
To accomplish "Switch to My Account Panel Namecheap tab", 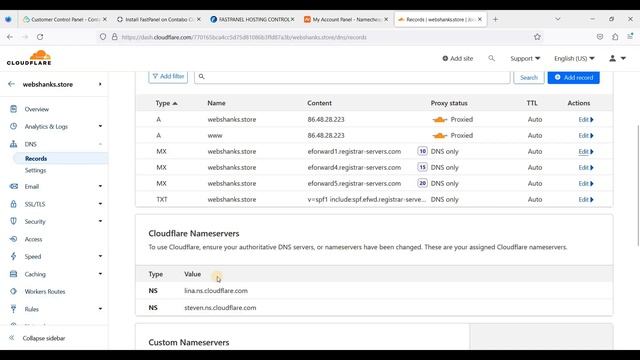I will coord(345,19).
